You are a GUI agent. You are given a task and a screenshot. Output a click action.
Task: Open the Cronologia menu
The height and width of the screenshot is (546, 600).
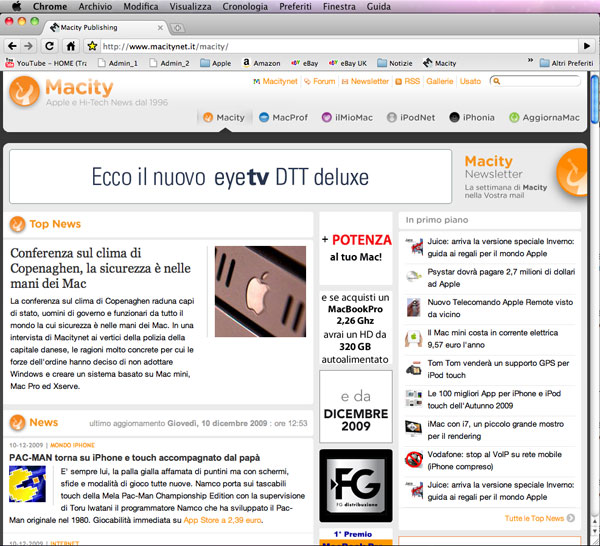[245, 6]
